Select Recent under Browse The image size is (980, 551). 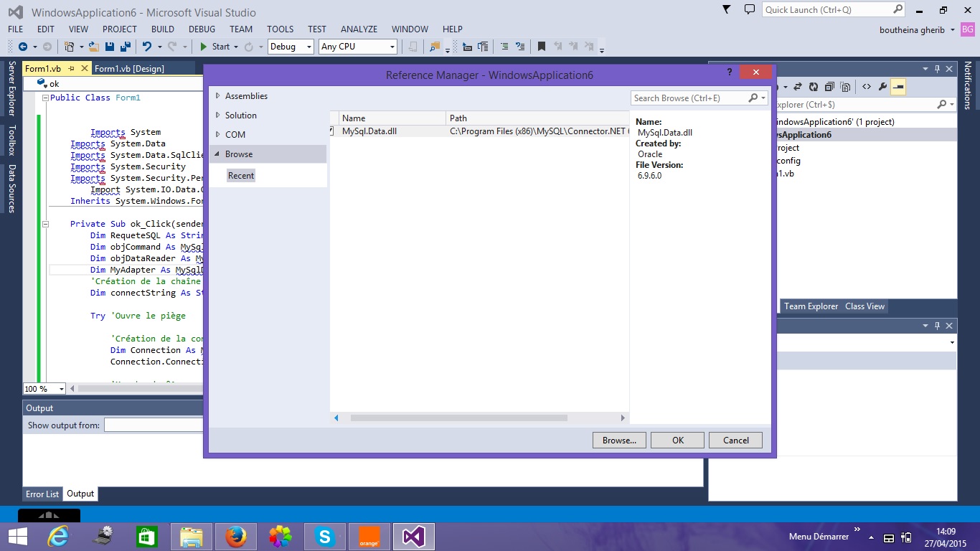click(x=241, y=175)
